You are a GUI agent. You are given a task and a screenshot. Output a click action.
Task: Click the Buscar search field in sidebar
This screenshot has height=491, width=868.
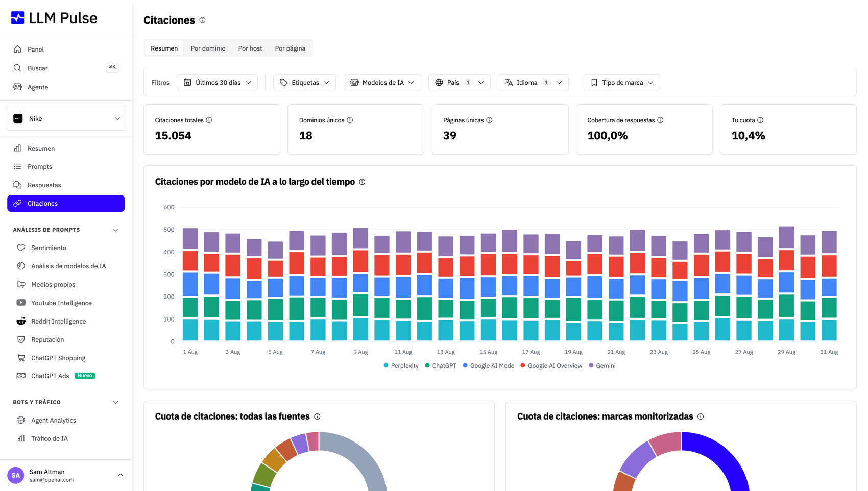click(66, 68)
